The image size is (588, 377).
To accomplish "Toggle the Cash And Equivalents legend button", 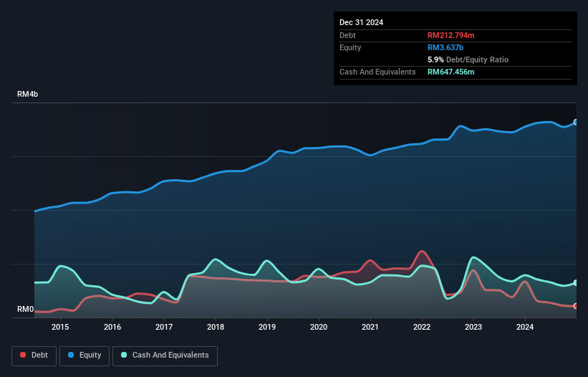I will 165,355.
